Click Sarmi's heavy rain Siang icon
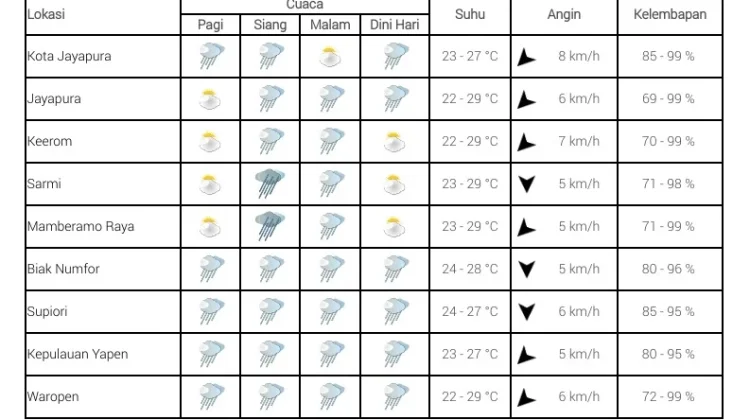The image size is (750, 420). tap(270, 184)
